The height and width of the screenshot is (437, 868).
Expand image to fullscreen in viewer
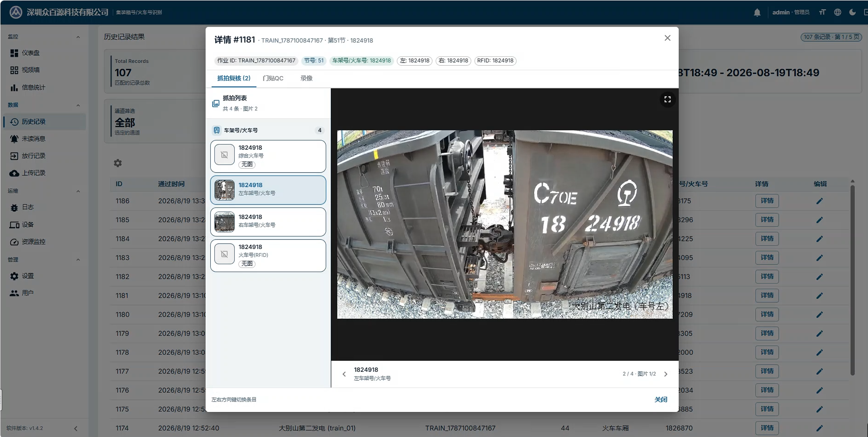click(x=667, y=100)
